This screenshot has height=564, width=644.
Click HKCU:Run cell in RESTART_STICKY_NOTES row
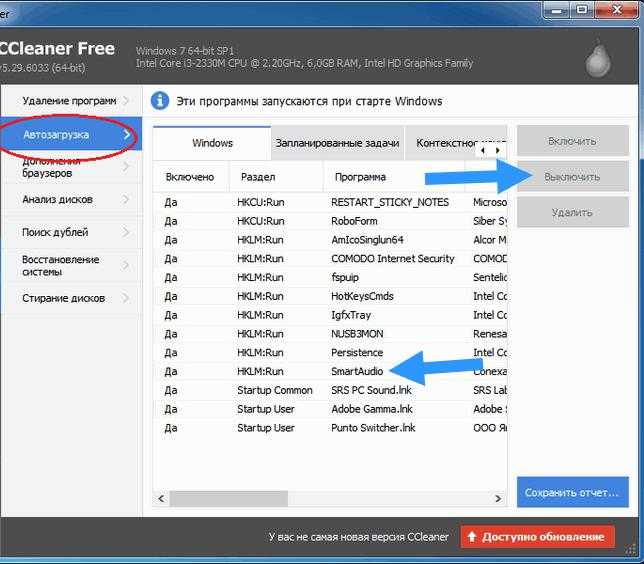[261, 202]
